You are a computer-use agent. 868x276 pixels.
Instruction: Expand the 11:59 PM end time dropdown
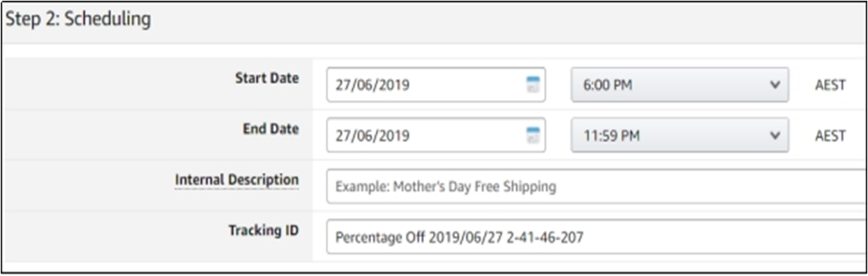671,135
